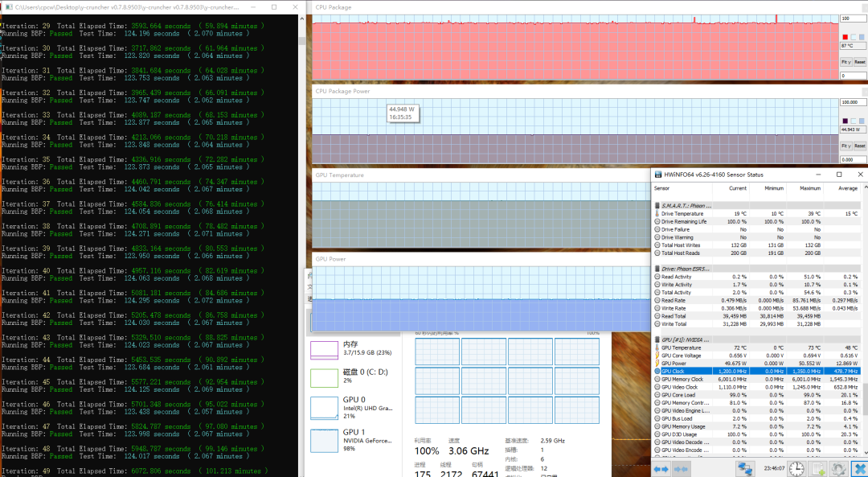This screenshot has width=868, height=477.
Task: Open HWiNFO network remote monitoring icon
Action: pos(745,468)
